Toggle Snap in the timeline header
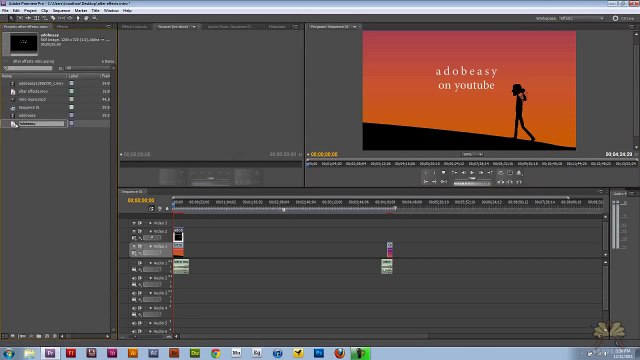Image resolution: width=640 pixels, height=360 pixels. click(x=151, y=209)
